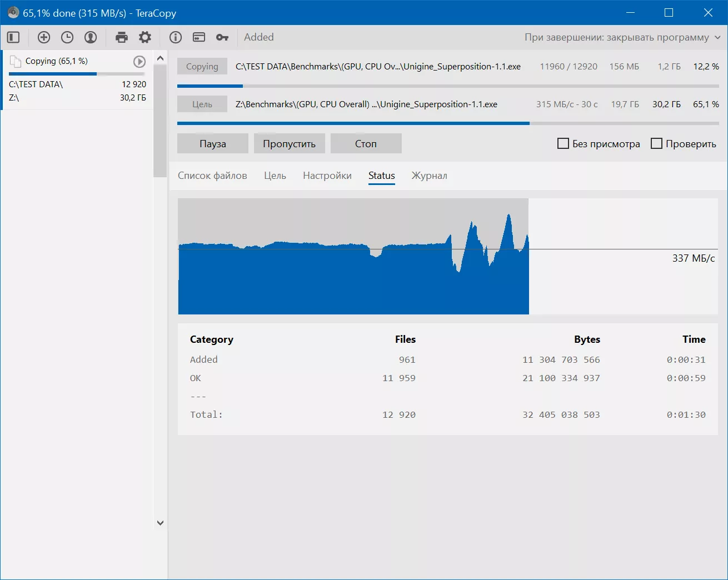Click the Added status text in toolbar
Viewport: 728px width, 580px height.
[x=259, y=37]
